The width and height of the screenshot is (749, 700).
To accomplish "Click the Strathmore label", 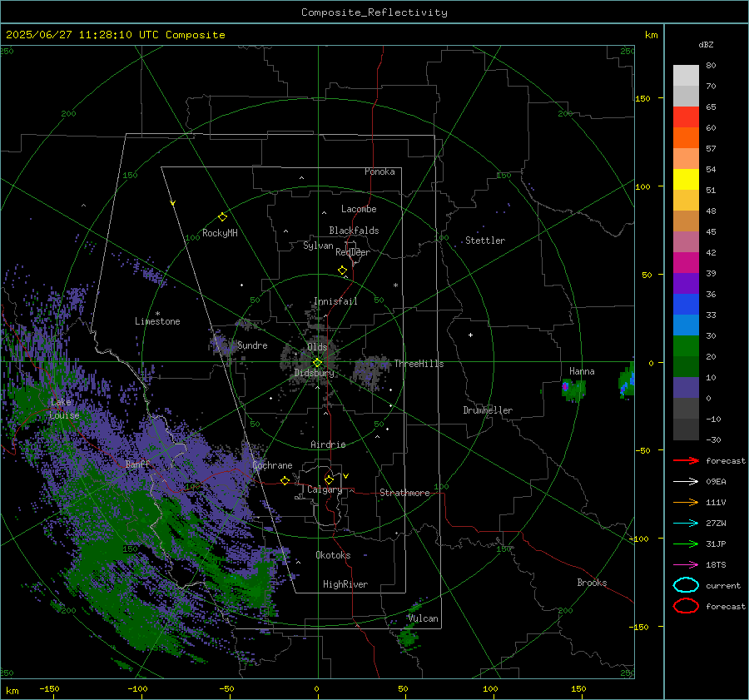I will pos(404,493).
